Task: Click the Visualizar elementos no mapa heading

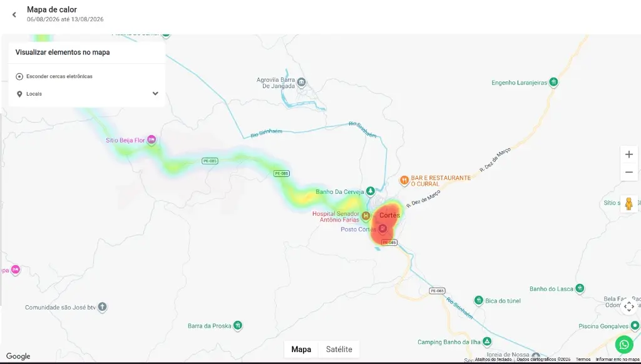Action: (x=63, y=53)
